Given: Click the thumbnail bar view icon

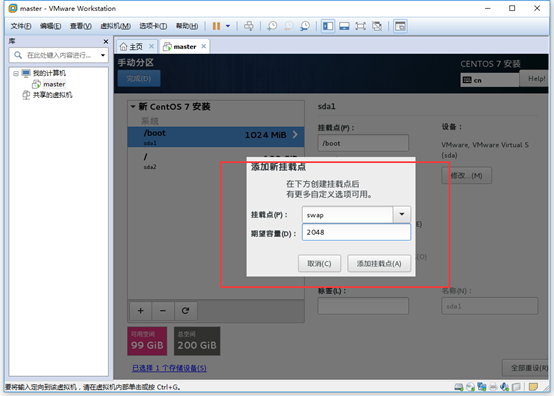Looking at the screenshot, I should click(344, 26).
